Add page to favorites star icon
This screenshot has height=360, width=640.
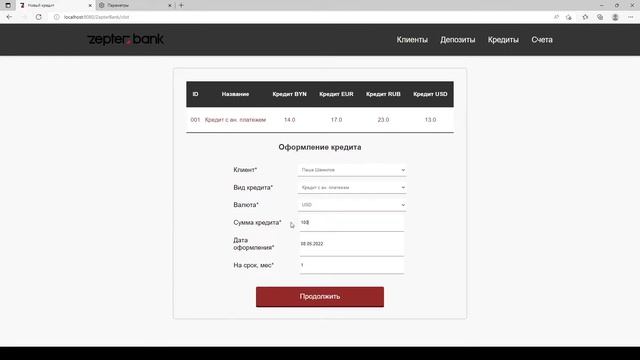tap(569, 17)
